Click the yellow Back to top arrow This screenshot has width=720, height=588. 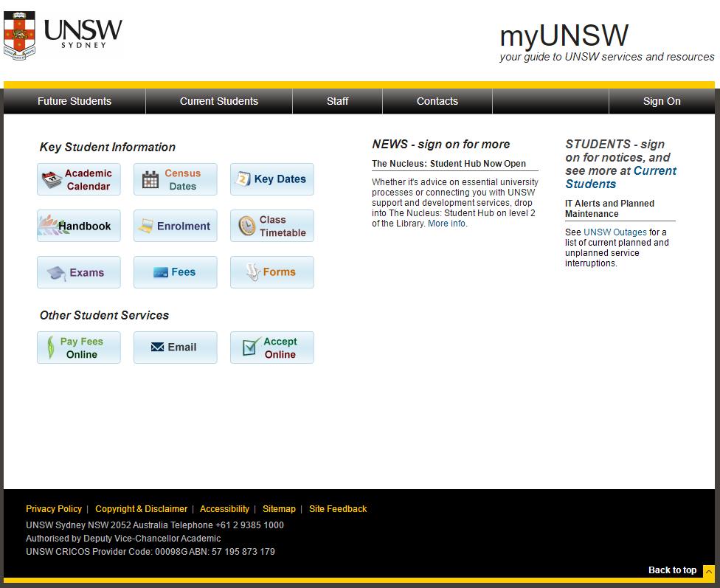click(x=708, y=571)
